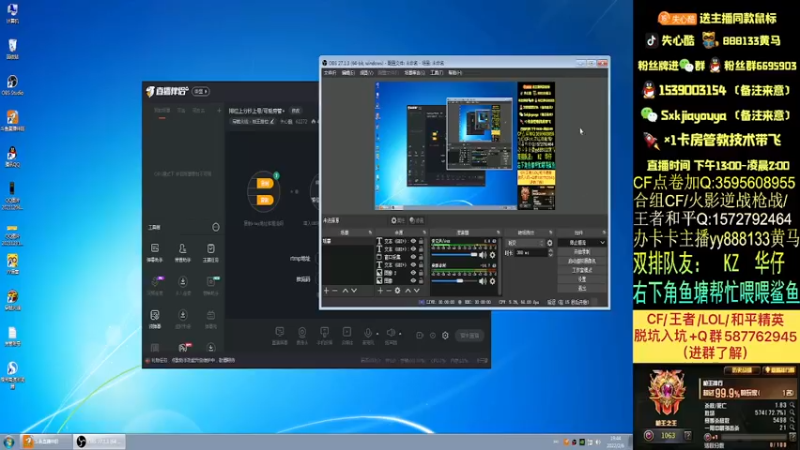This screenshot has height=450, width=800.
Task: Collapse the 工具箱 section in 直播伴侣
Action: pyautogui.click(x=216, y=227)
